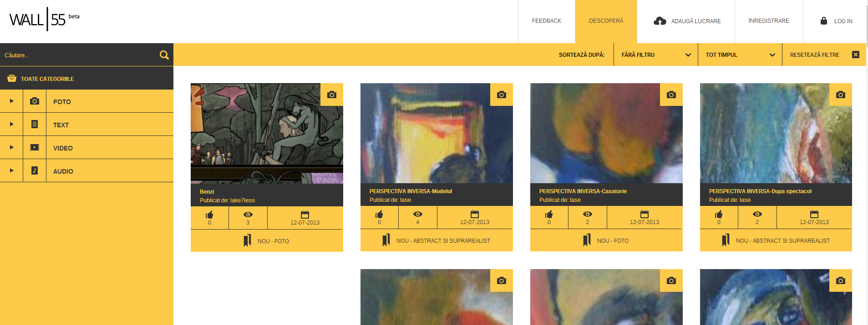
Task: Expand the FOTO category arrow
Action: click(x=12, y=101)
